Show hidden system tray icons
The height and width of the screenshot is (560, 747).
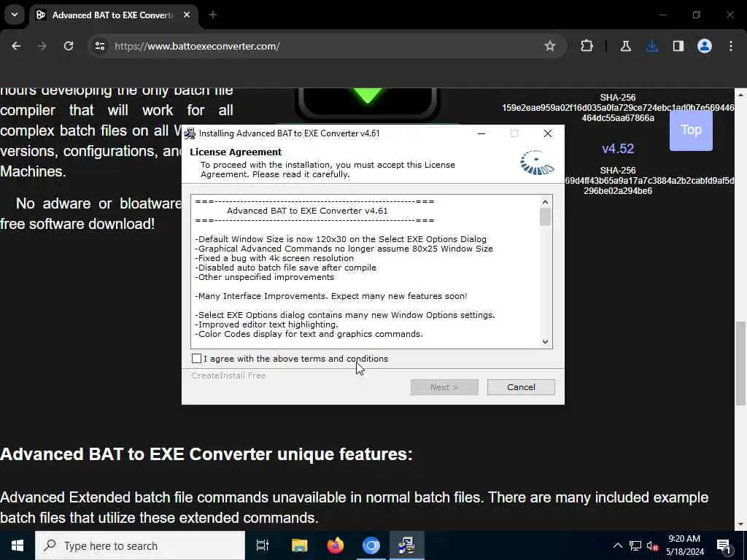pyautogui.click(x=617, y=545)
